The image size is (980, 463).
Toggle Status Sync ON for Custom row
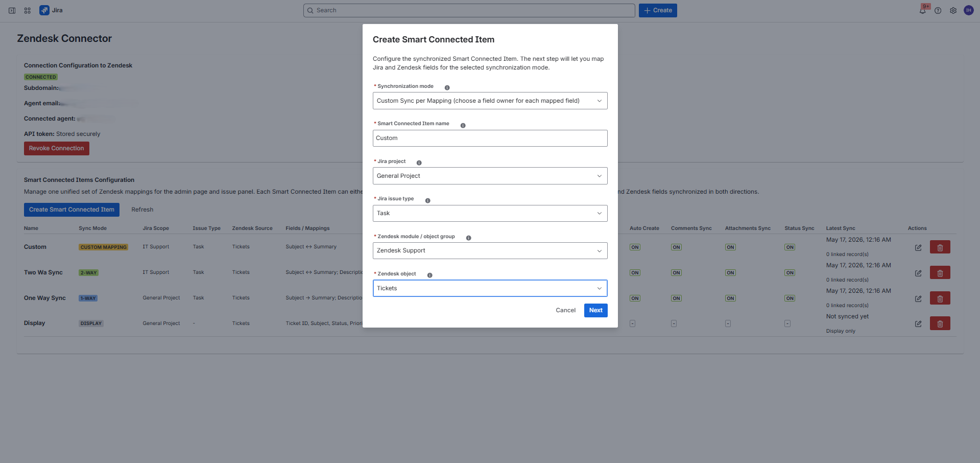(x=790, y=247)
